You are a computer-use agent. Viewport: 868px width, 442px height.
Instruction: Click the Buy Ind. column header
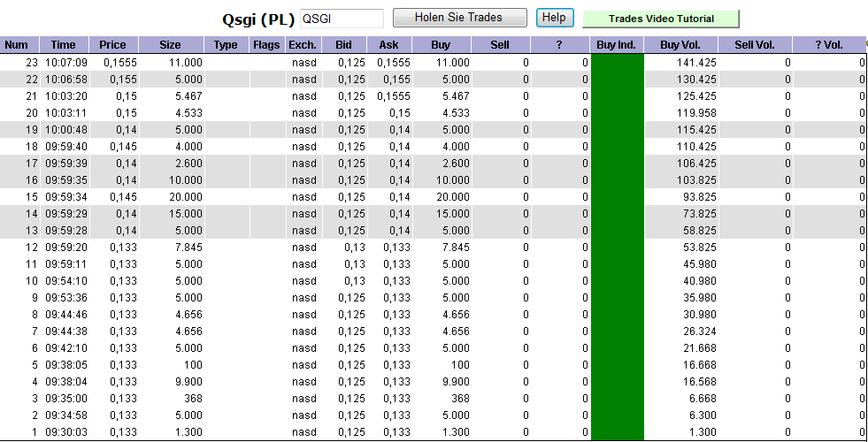617,45
